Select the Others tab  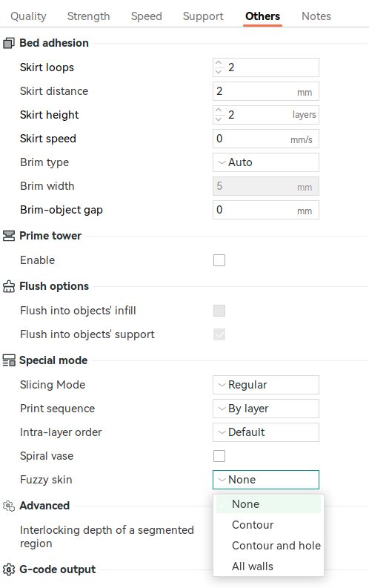262,16
